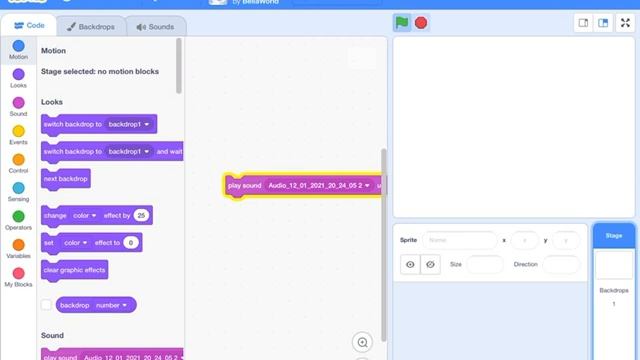Screen dimensions: 640x360
Task: Click the block palette scrollbar
Action: coord(178,65)
